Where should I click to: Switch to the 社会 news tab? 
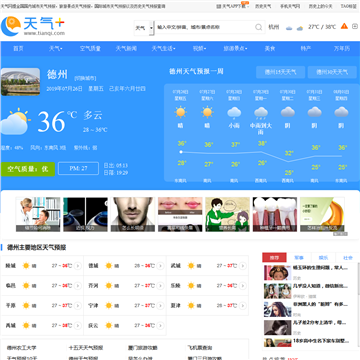coord(348,258)
